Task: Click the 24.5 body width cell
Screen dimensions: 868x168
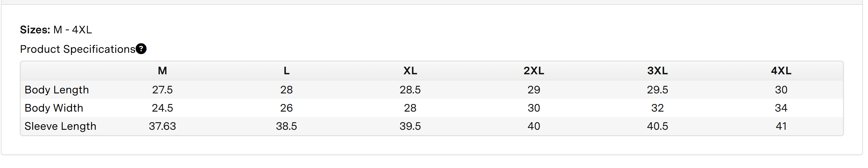Action: point(162,108)
